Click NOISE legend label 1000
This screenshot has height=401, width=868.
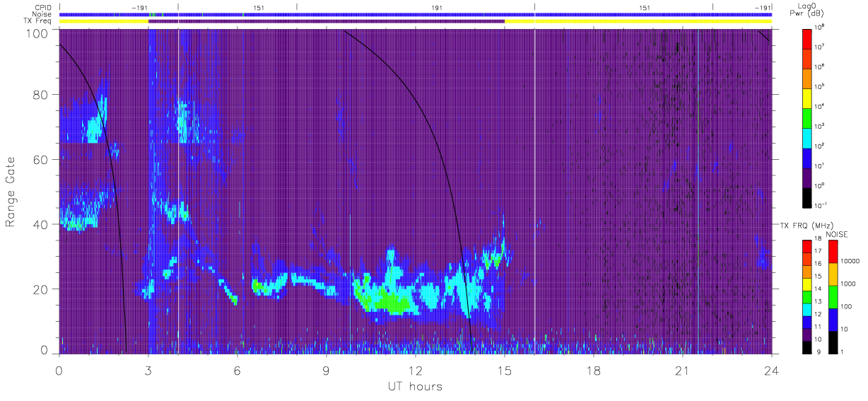tap(848, 284)
